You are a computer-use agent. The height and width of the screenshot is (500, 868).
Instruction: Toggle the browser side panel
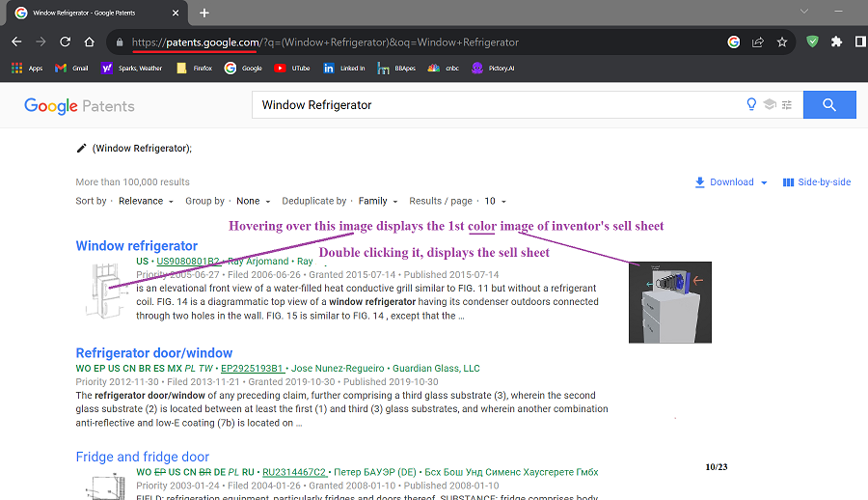(861, 42)
